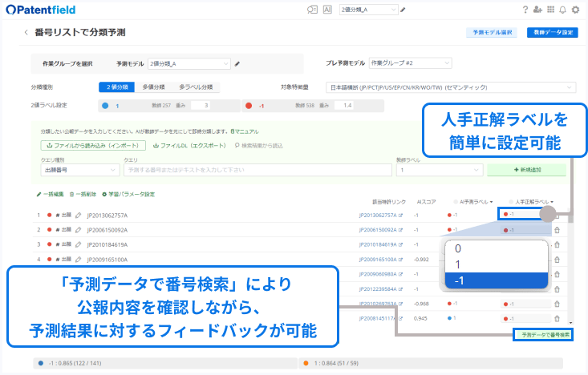Open patent link JP2009165100A
The image size is (588, 375).
point(380,260)
